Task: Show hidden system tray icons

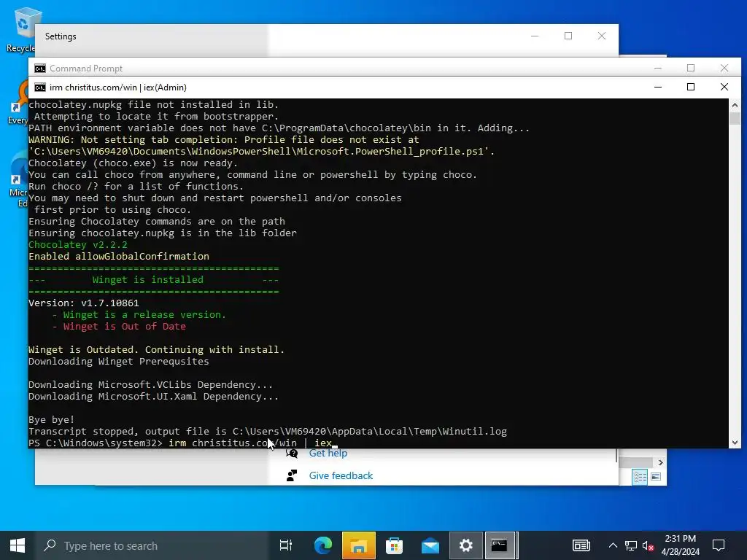Action: (613, 545)
